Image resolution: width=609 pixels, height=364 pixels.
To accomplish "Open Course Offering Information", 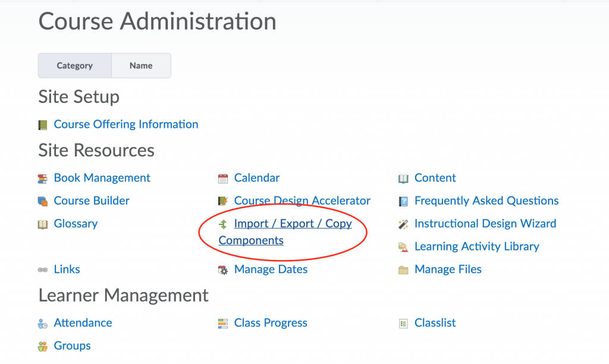I will (x=125, y=124).
